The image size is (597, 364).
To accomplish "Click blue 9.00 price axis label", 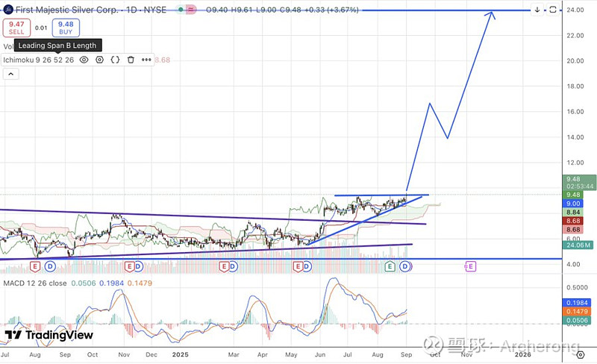I will pyautogui.click(x=573, y=204).
